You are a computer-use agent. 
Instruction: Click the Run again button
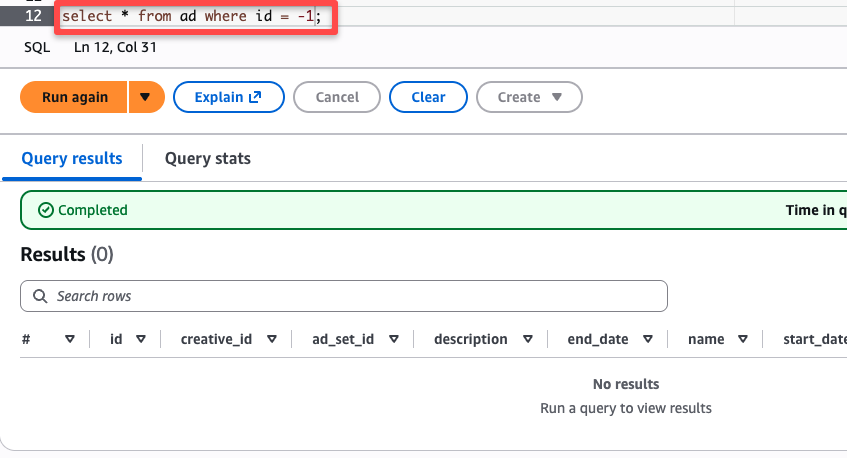coord(74,97)
